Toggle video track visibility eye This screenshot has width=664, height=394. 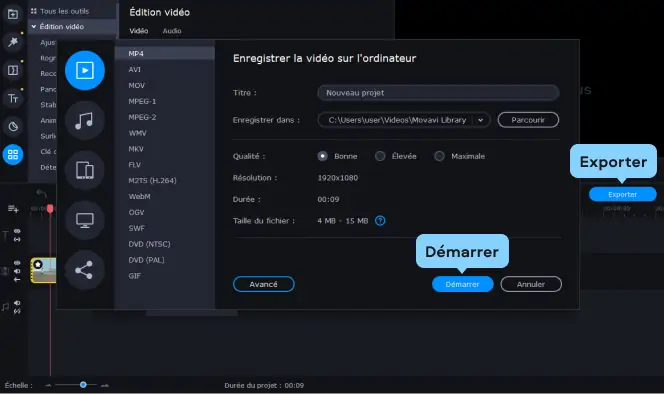17,263
